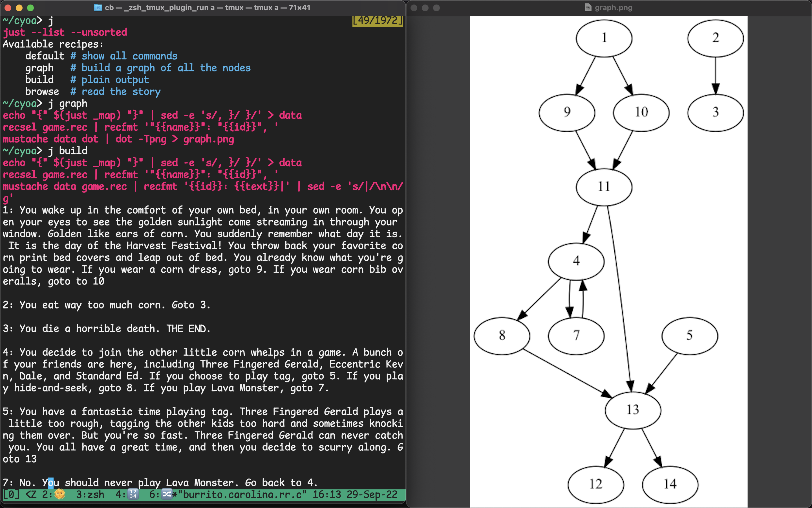
Task: Minimize terminal window with yellow button
Action: pos(19,8)
